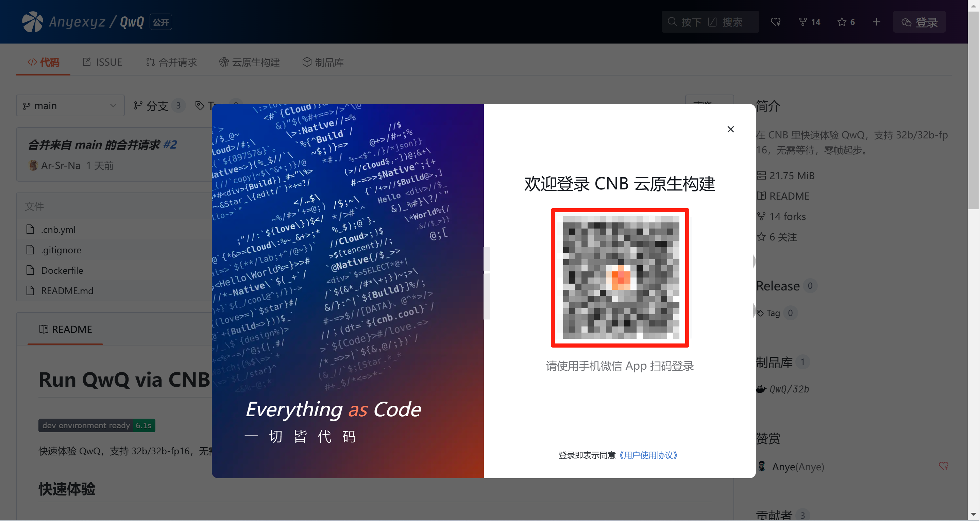The image size is (980, 521).
Task: Click the Anye avatar in 赞赏 section
Action: 762,466
